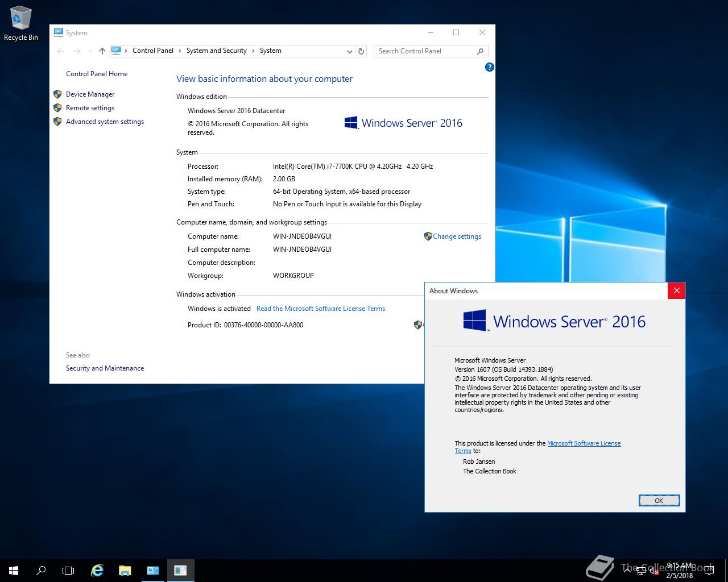
Task: Click the shield icon next to Change settings
Action: pyautogui.click(x=428, y=236)
